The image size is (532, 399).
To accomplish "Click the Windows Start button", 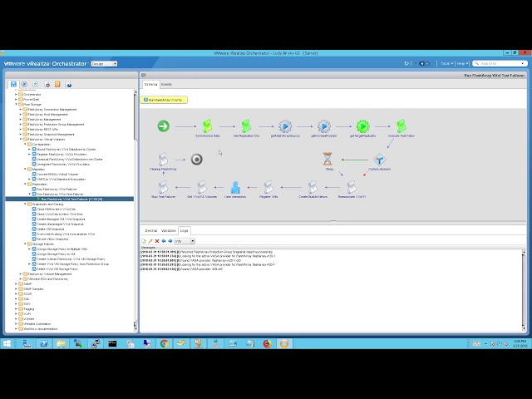I will [x=7, y=343].
